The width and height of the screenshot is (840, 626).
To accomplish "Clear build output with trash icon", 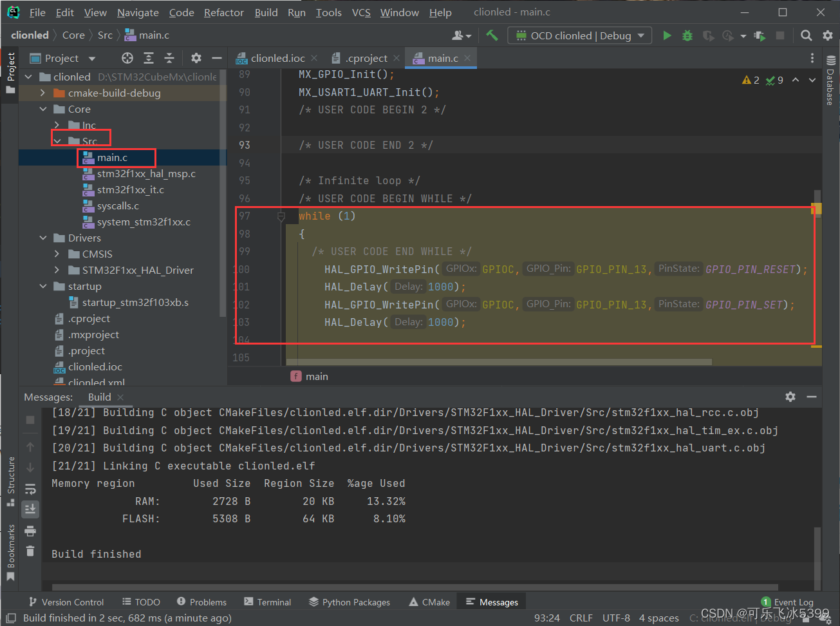I will [30, 551].
